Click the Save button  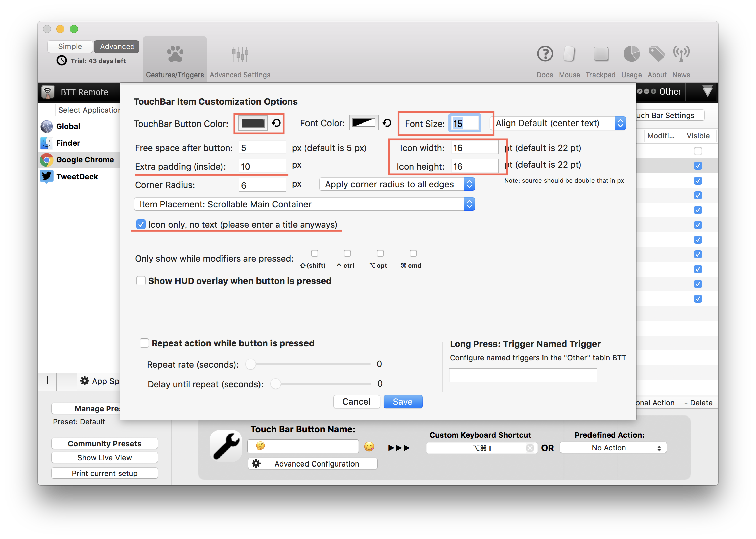click(x=403, y=402)
